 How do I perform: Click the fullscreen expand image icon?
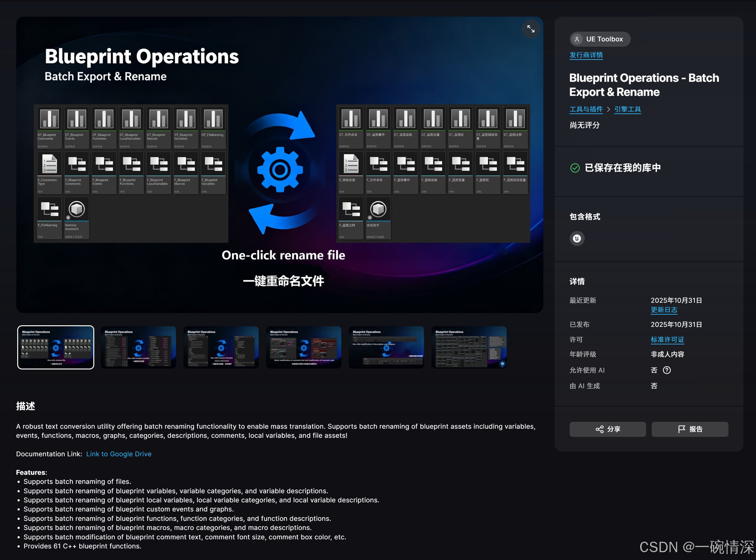[x=531, y=29]
